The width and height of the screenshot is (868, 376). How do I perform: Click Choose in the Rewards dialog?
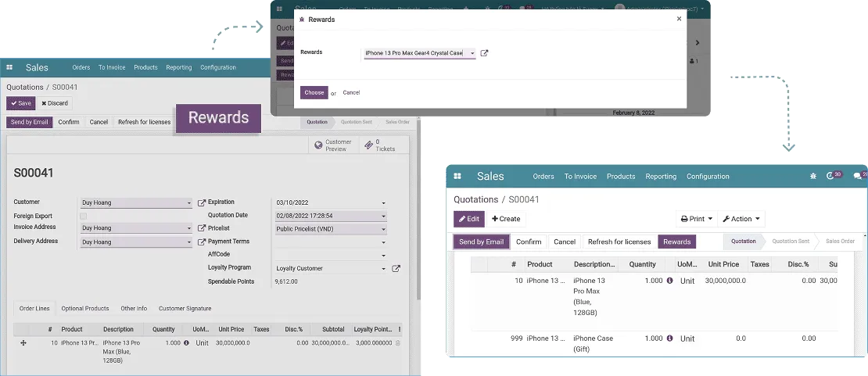pyautogui.click(x=314, y=92)
